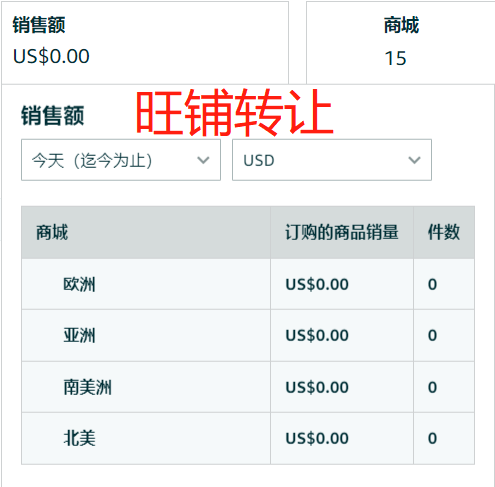Click the 订购的商品销量 column header
The height and width of the screenshot is (487, 495).
click(342, 232)
